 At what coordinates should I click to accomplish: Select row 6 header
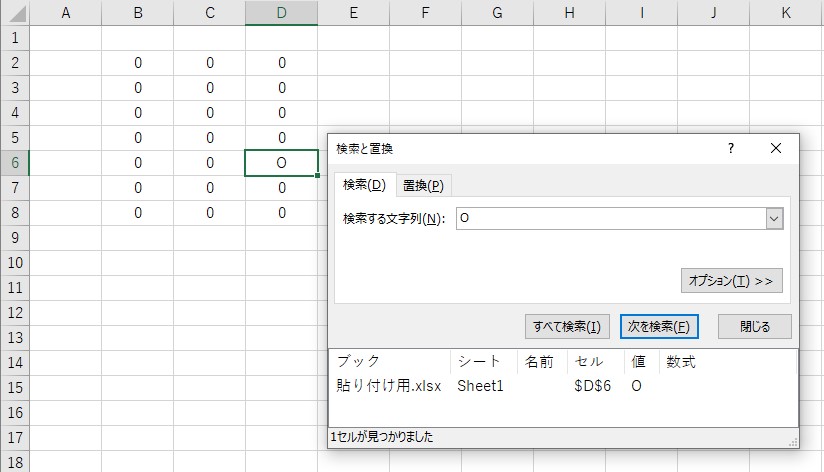[14, 163]
